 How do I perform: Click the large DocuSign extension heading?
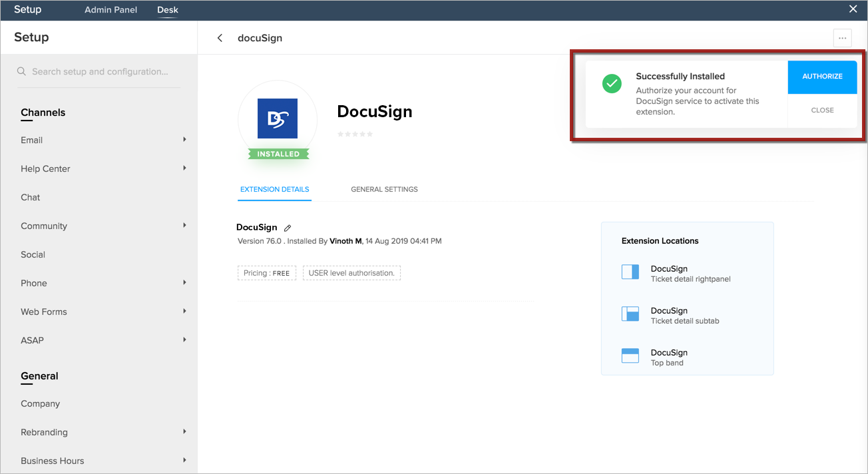tap(375, 111)
